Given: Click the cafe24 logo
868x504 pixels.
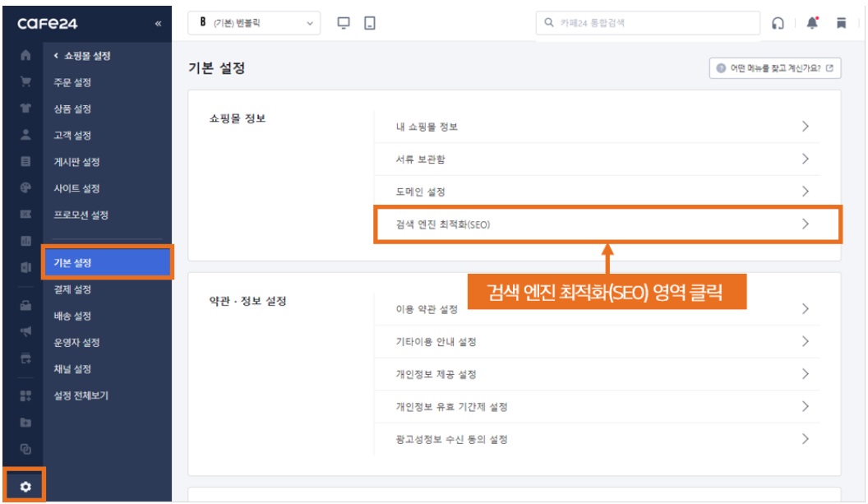Looking at the screenshot, I should tap(48, 23).
